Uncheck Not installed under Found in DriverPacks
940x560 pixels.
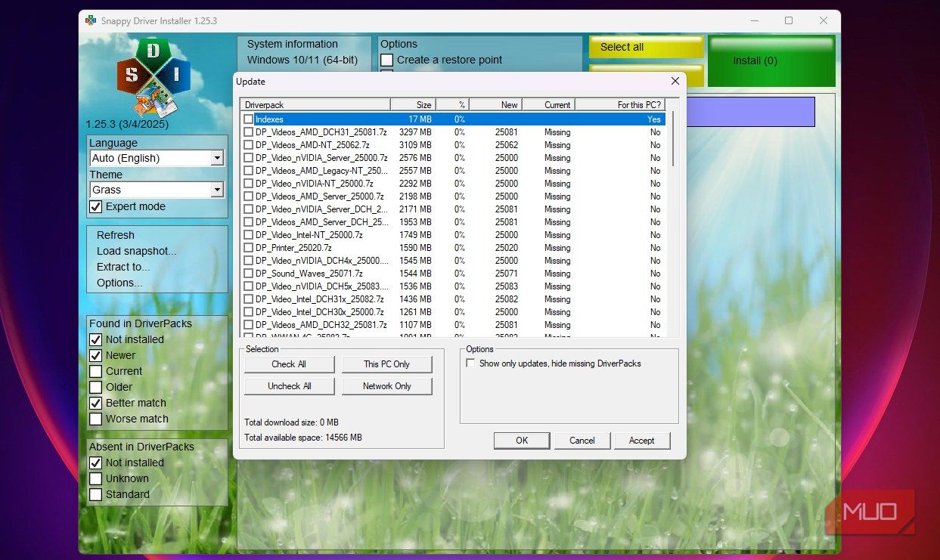[x=96, y=339]
